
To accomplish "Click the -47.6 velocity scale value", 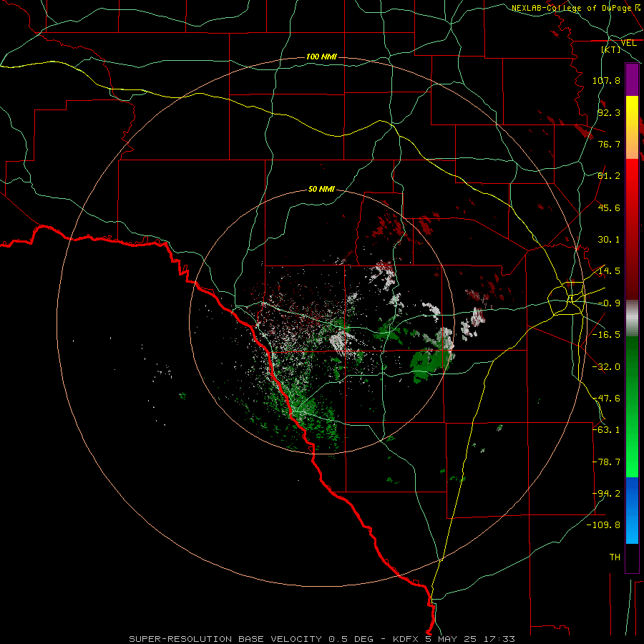I will [x=606, y=399].
